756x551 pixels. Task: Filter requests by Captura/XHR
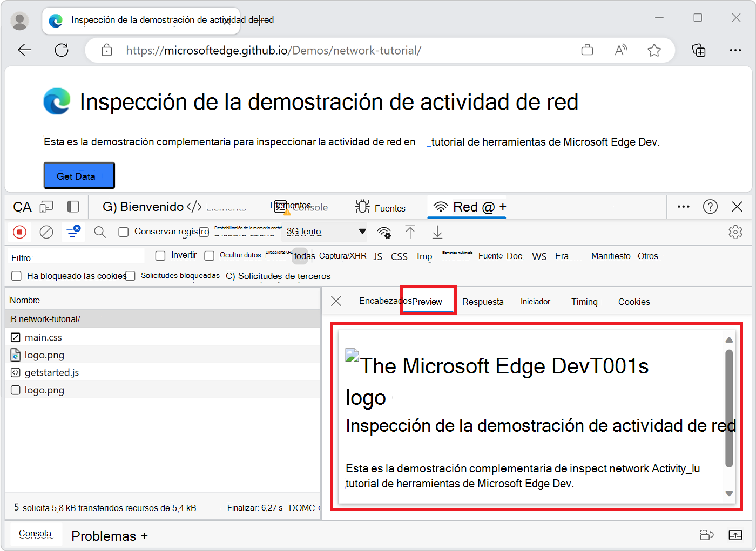pyautogui.click(x=343, y=256)
